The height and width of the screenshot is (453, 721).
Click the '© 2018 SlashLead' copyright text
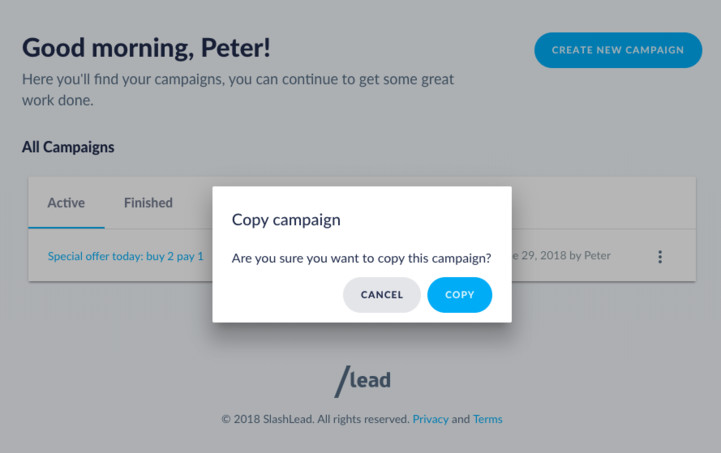coord(267,419)
